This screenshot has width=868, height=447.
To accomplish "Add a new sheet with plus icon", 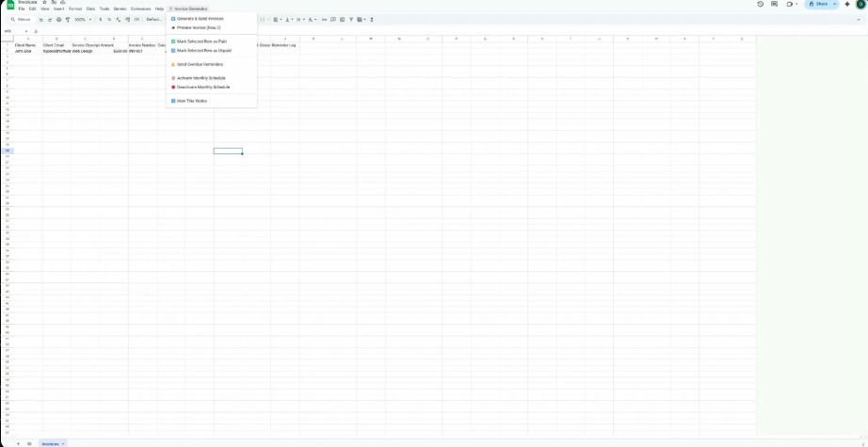I will click(18, 443).
